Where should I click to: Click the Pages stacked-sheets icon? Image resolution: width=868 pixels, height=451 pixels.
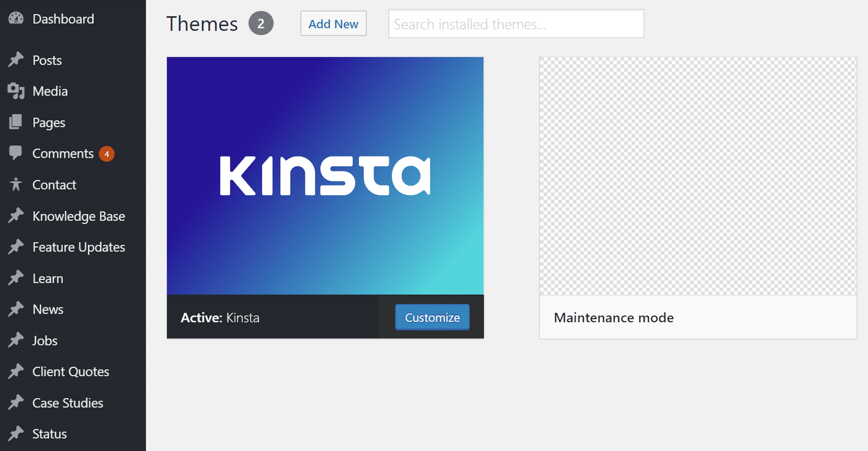pyautogui.click(x=16, y=122)
